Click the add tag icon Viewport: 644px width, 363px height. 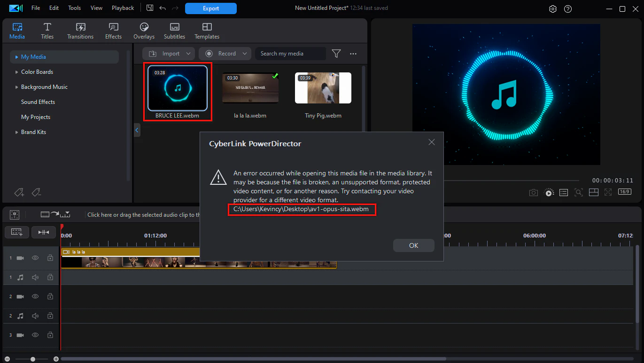click(19, 192)
